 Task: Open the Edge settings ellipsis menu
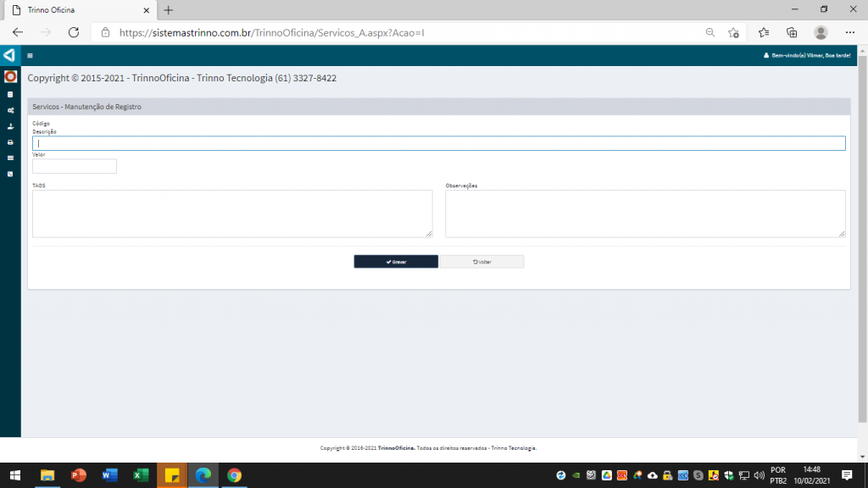click(x=850, y=32)
